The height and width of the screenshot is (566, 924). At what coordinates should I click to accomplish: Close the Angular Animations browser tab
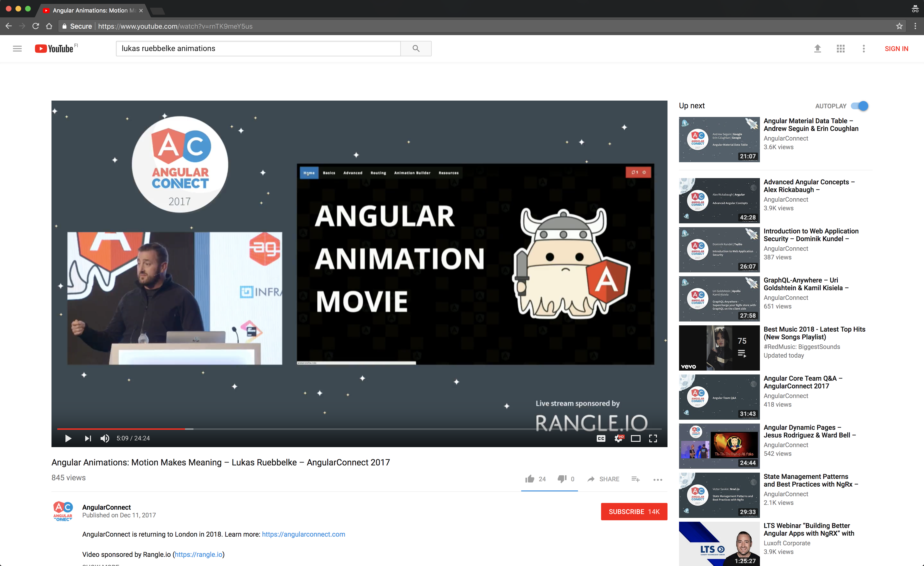point(141,11)
